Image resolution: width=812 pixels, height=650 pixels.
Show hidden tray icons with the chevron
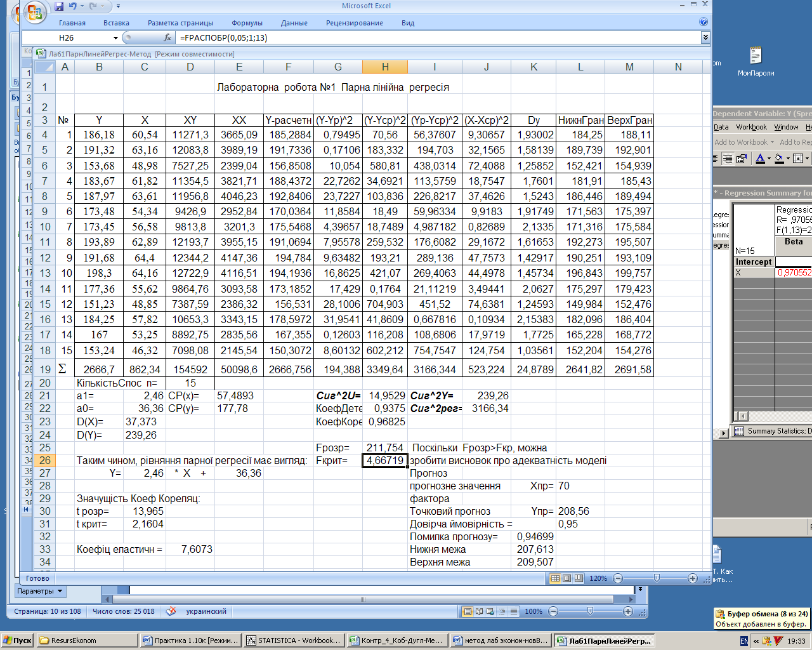point(756,641)
